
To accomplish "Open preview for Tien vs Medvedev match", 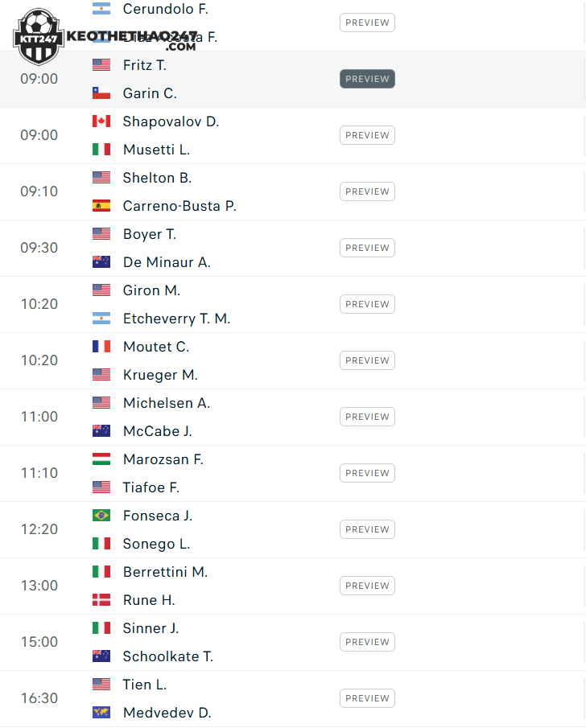I will coord(367,697).
